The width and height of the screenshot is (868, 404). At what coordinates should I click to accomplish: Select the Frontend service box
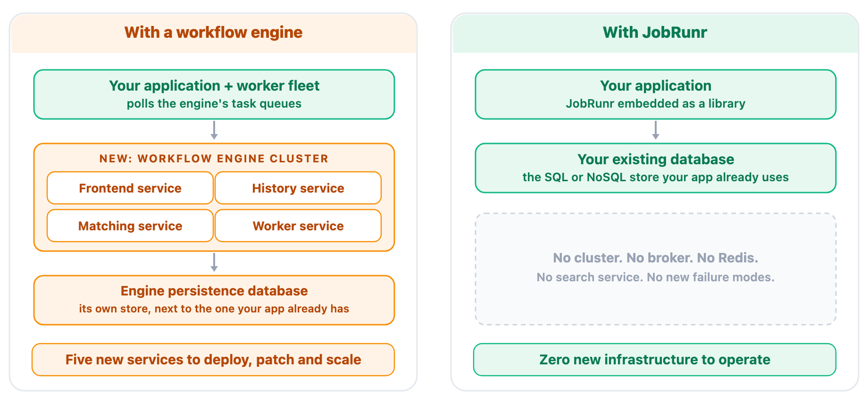pyautogui.click(x=130, y=188)
